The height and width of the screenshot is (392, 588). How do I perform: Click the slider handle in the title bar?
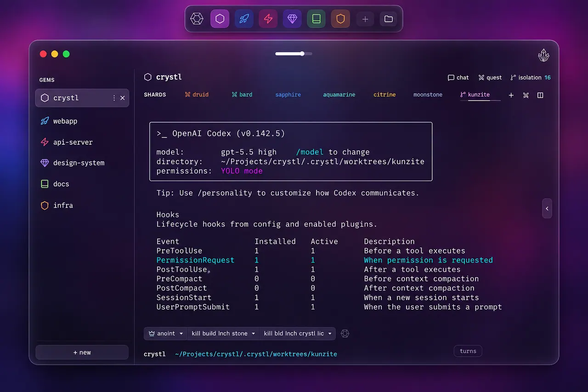[302, 54]
